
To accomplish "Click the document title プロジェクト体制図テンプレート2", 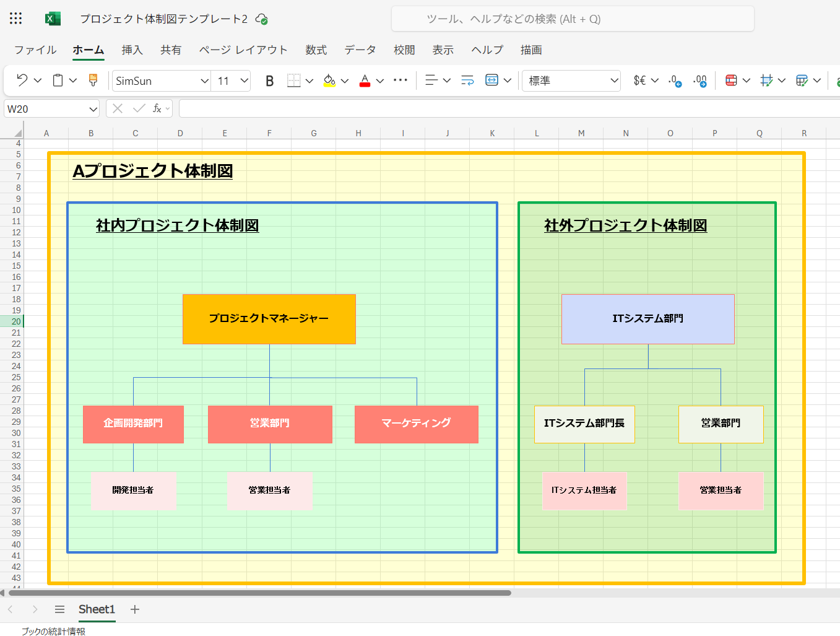I will tap(164, 19).
